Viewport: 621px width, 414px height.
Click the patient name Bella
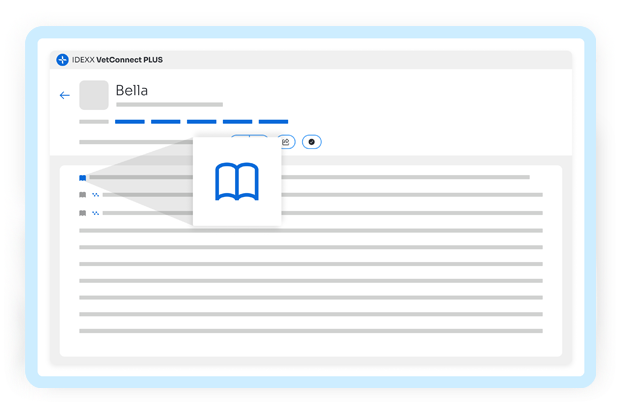pos(132,90)
